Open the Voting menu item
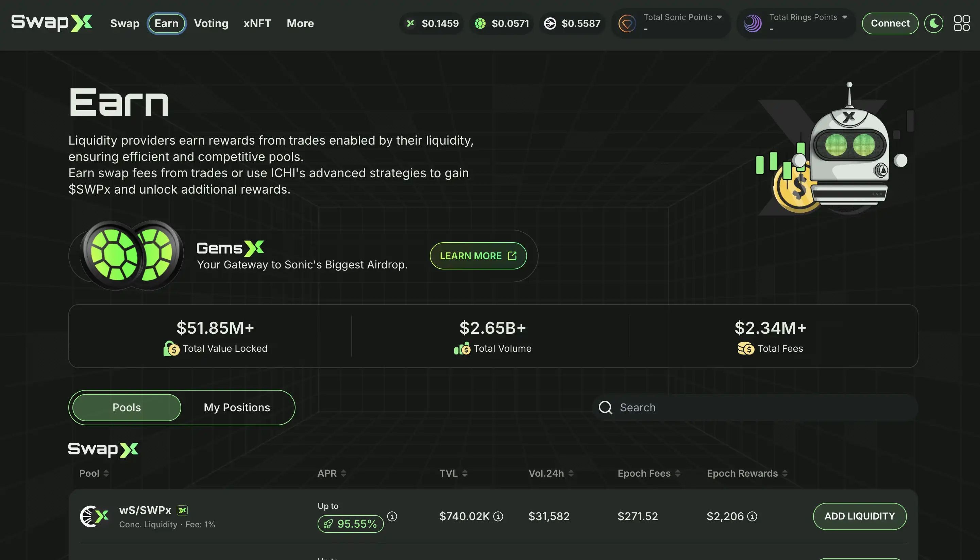Image resolution: width=980 pixels, height=560 pixels. tap(211, 23)
